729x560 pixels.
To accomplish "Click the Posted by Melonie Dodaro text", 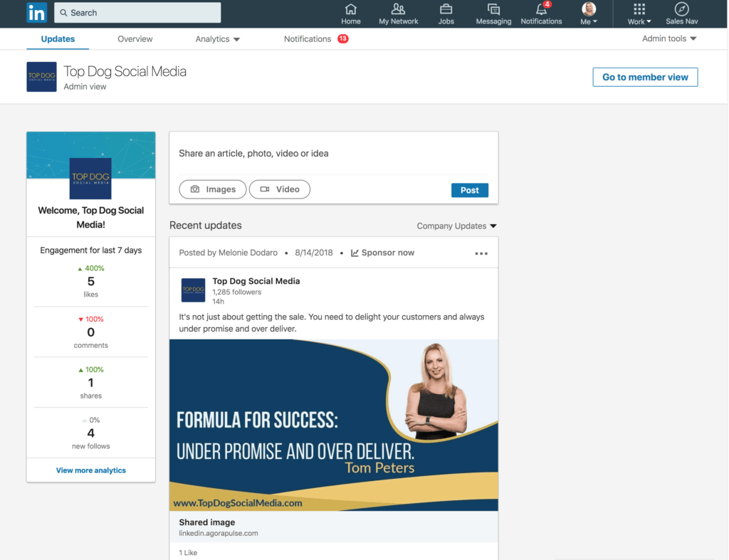I will 229,253.
